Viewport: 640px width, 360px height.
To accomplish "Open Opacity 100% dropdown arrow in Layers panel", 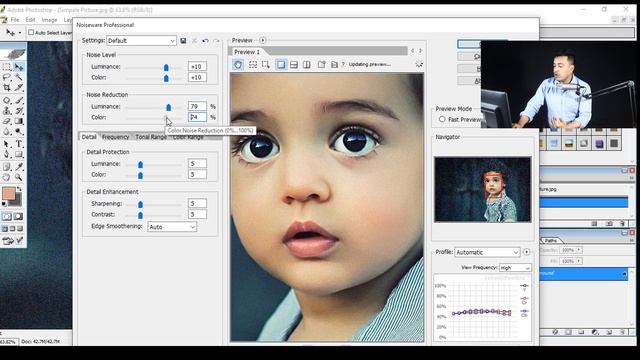I will pyautogui.click(x=579, y=250).
